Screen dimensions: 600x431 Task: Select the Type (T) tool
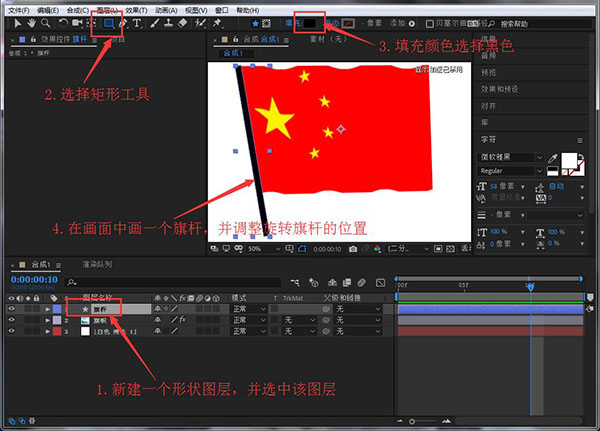point(137,23)
